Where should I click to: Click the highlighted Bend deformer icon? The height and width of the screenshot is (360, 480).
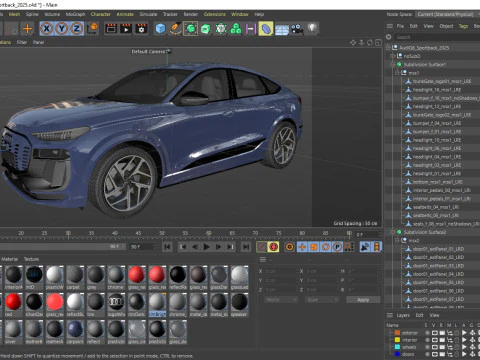tap(266, 29)
